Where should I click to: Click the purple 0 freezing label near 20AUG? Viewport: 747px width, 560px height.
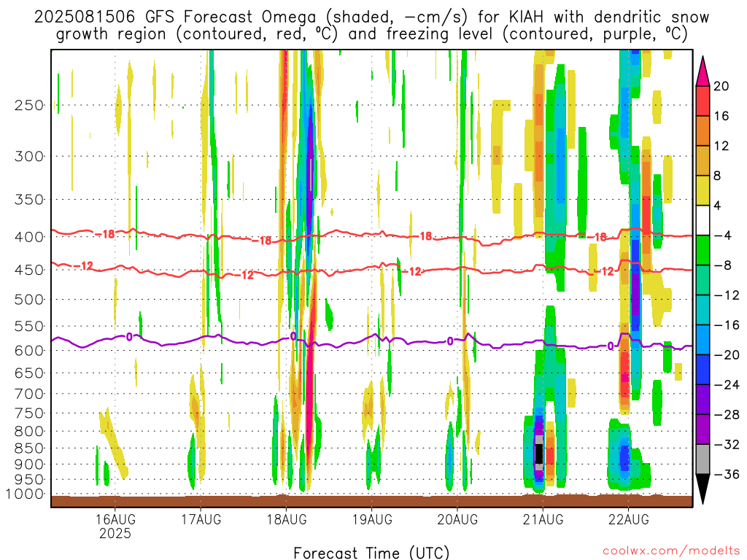click(449, 341)
